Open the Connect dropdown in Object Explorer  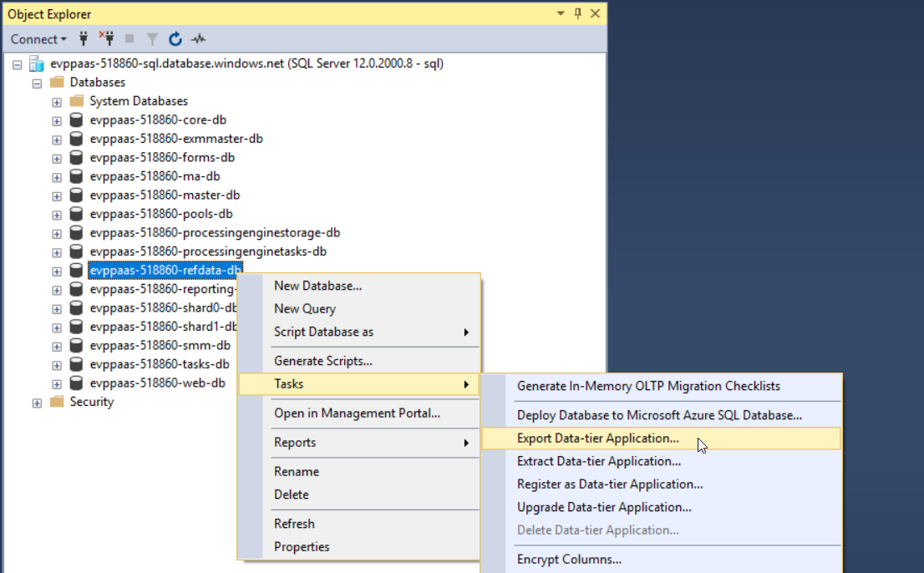(x=38, y=39)
